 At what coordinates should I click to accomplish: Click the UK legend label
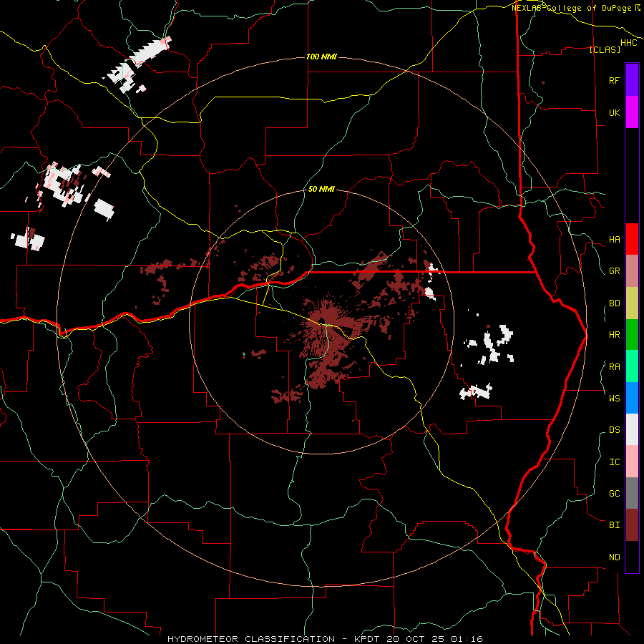coord(614,112)
